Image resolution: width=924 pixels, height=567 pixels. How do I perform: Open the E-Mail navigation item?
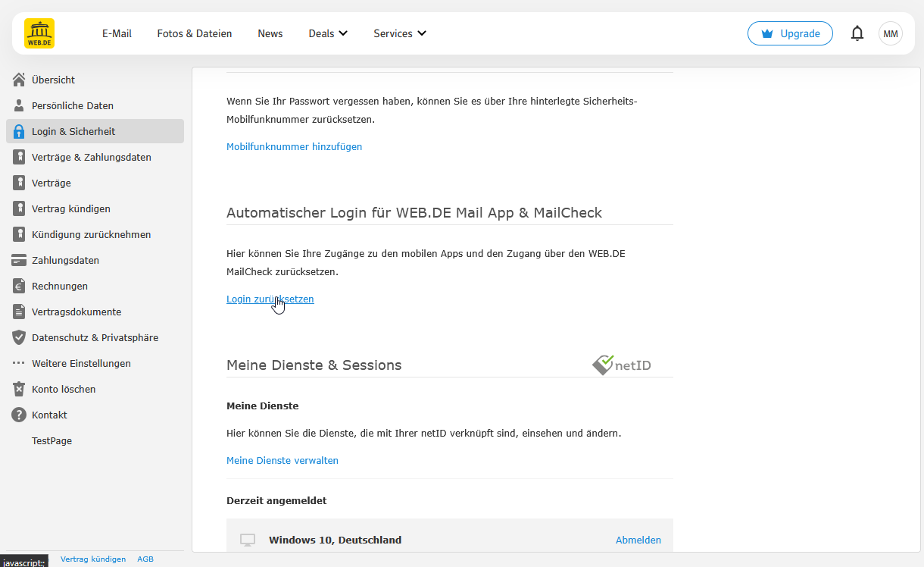[117, 33]
